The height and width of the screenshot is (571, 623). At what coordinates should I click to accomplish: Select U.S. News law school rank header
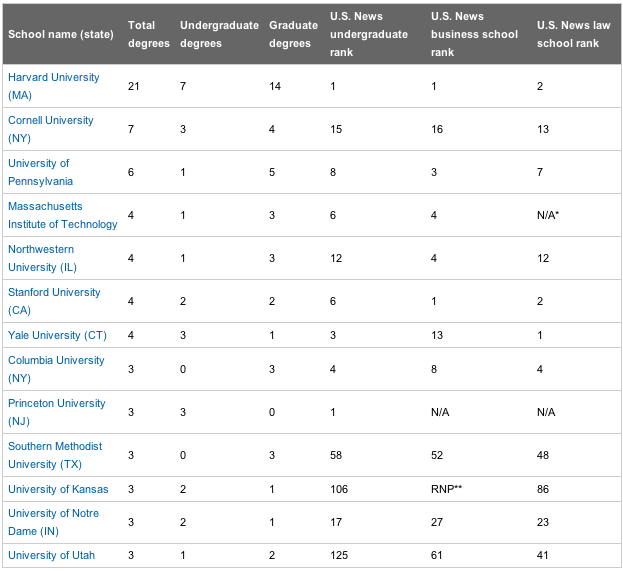pos(573,34)
